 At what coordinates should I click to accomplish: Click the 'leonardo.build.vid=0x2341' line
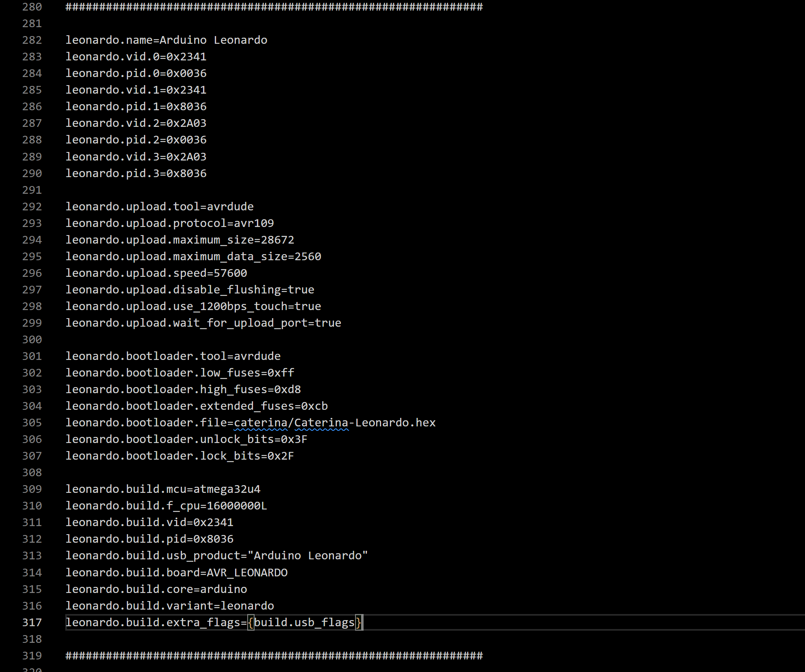[150, 522]
